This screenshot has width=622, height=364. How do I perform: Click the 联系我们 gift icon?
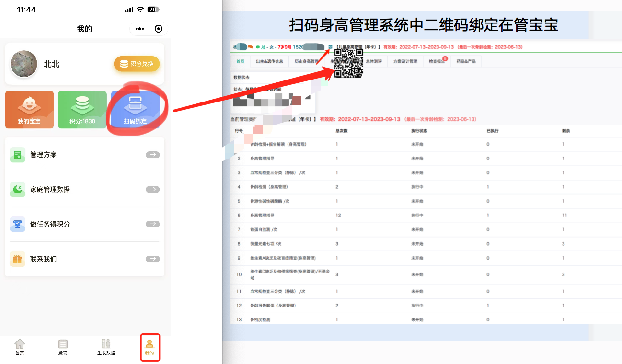click(x=18, y=259)
